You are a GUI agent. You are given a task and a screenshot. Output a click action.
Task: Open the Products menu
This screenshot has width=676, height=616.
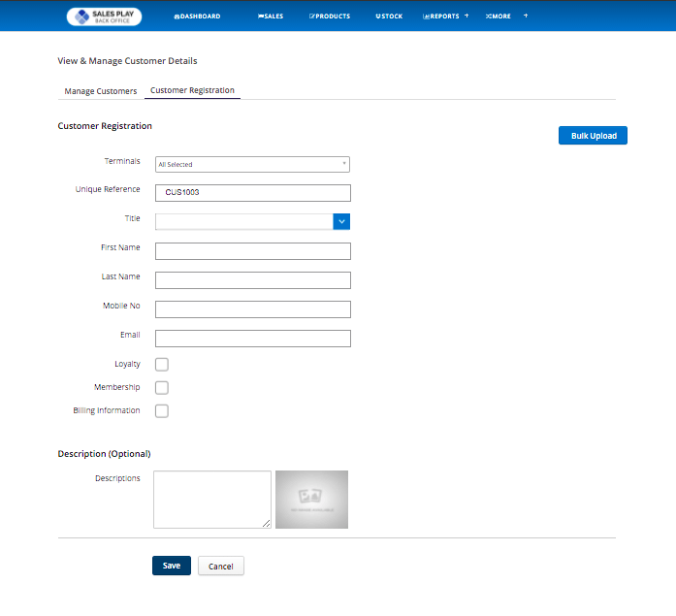pyautogui.click(x=330, y=16)
